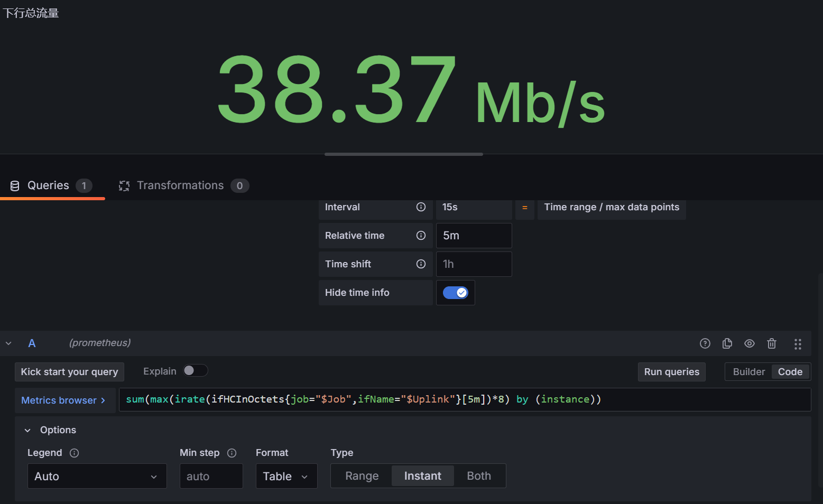Image resolution: width=823 pixels, height=504 pixels.
Task: Click the Type label
Action: [x=342, y=453]
